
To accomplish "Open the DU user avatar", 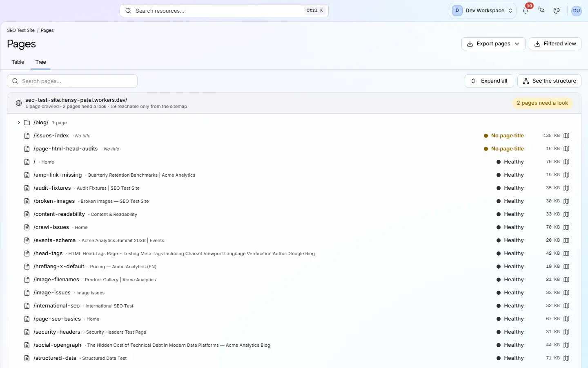I will [576, 11].
